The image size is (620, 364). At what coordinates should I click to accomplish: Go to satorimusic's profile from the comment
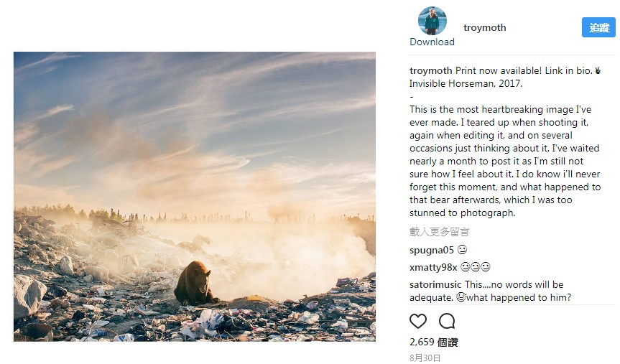point(435,284)
